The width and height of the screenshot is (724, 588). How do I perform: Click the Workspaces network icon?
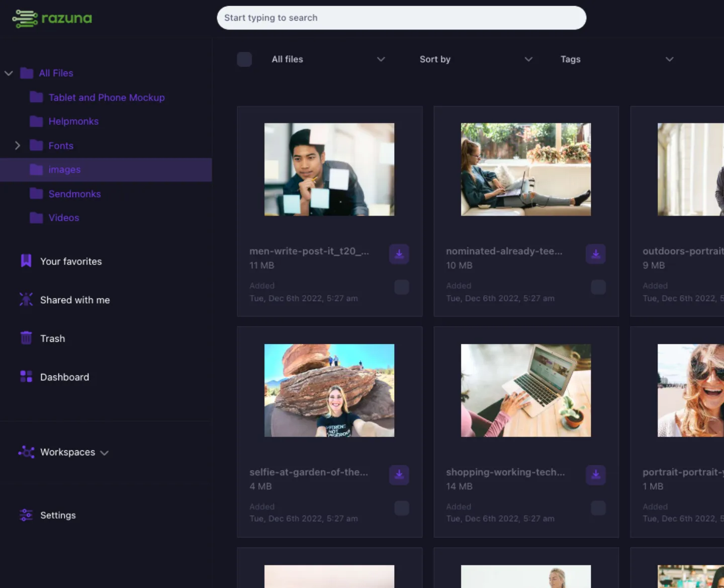tap(26, 452)
